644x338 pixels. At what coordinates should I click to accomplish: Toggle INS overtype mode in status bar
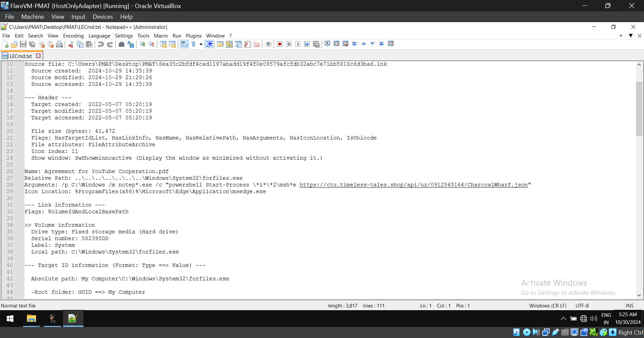[630, 306]
